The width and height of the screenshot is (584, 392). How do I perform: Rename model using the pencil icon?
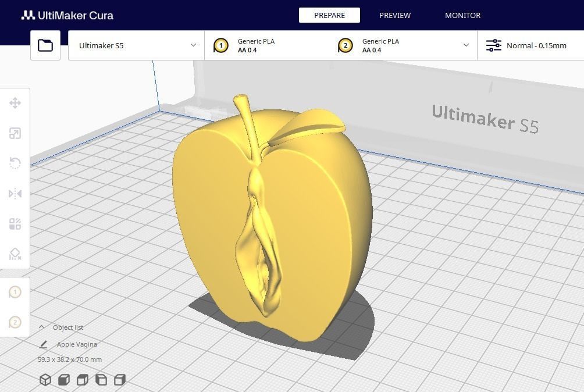point(43,345)
